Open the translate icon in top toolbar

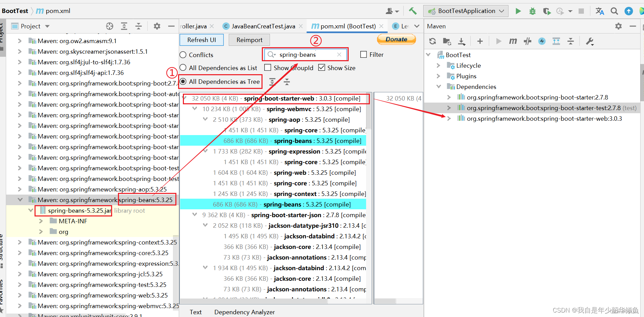point(600,11)
